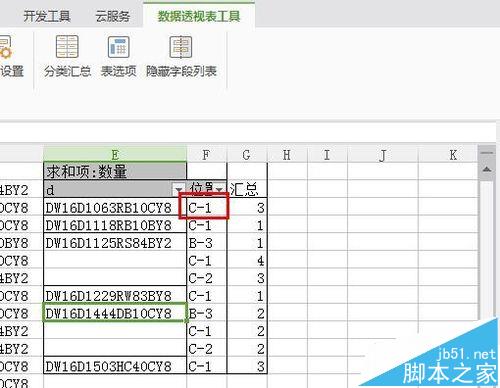
Task: Select the 数据透视表工具 tab
Action: click(199, 16)
